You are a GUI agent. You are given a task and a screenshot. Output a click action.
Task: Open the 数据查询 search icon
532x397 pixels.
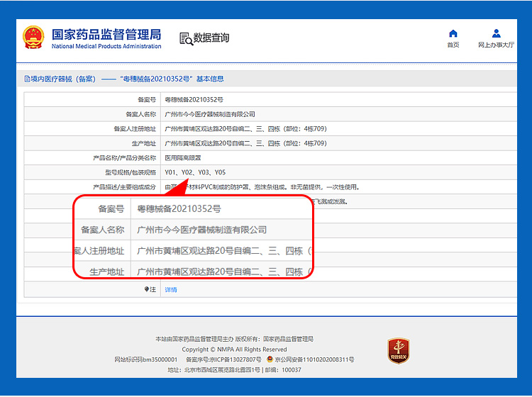(x=186, y=39)
